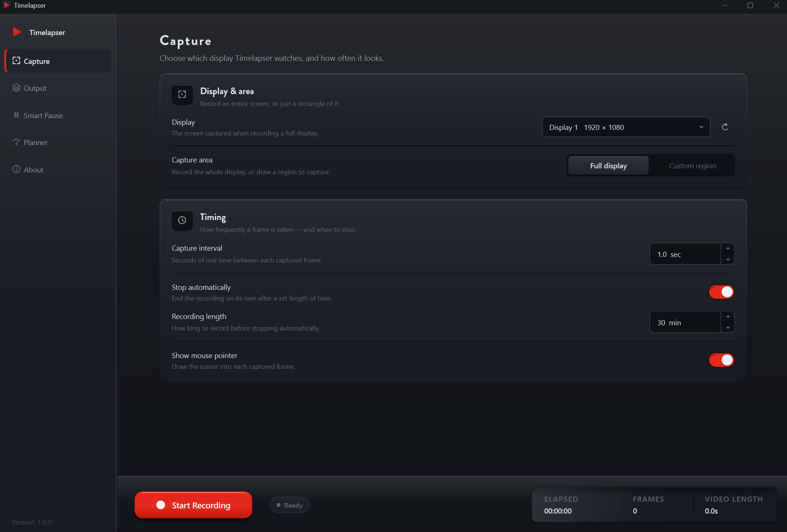The image size is (787, 532).
Task: Click the Display & area heading
Action: [227, 91]
